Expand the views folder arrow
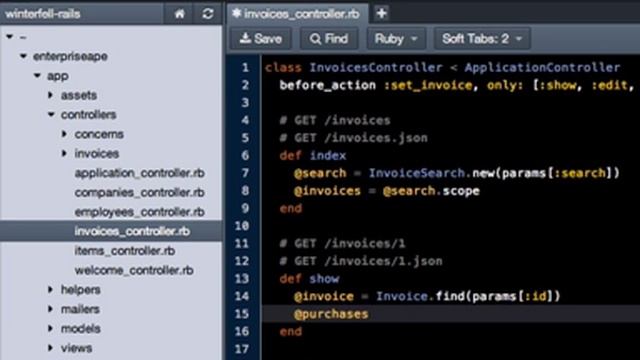The image size is (640, 360). pos(51,348)
